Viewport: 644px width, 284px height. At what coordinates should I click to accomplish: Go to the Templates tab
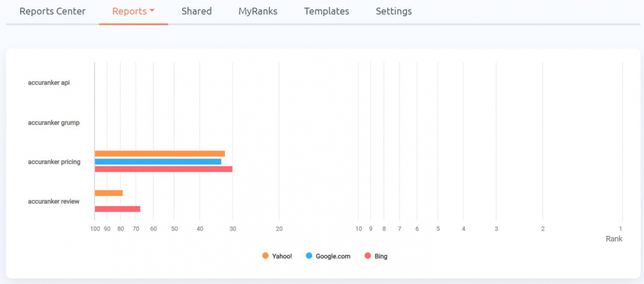point(326,11)
